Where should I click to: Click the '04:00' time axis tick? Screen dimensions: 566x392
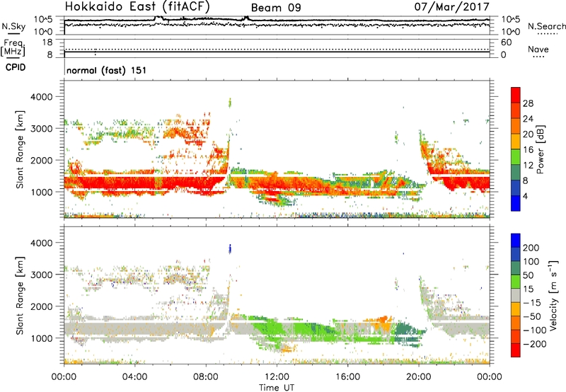coord(135,377)
